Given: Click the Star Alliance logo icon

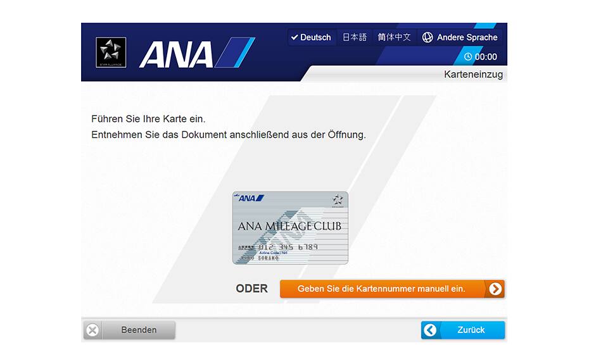Looking at the screenshot, I should (111, 52).
